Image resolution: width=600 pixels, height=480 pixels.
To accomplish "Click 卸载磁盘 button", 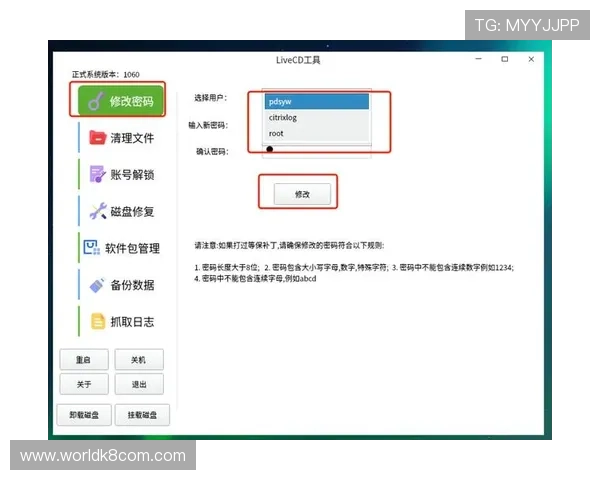I will (84, 415).
